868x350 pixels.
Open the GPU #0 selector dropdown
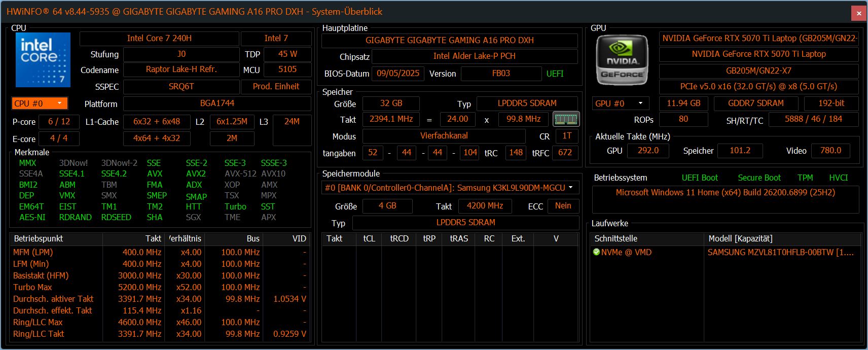(621, 103)
